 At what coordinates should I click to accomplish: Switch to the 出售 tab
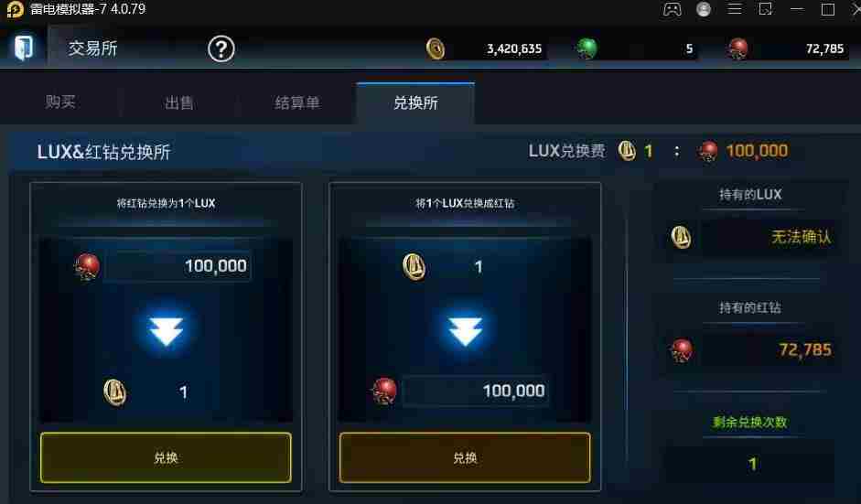(179, 102)
